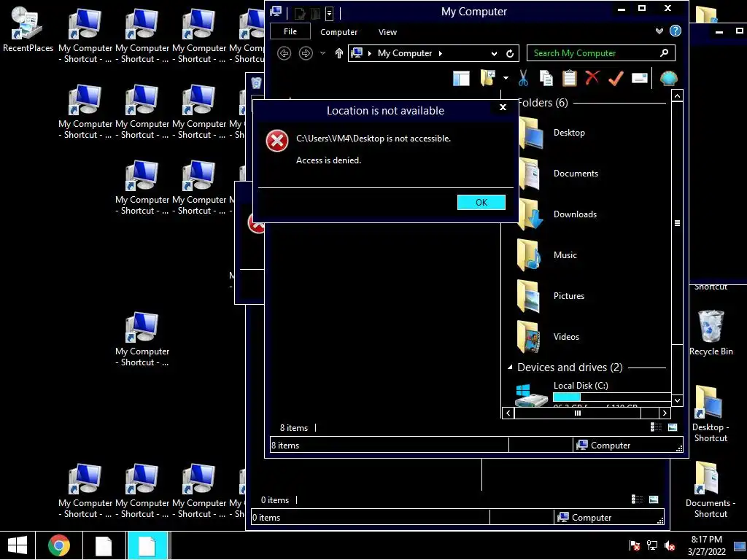Click the horizontal scrollbar thumb
Screen dimensions: 747x560
point(578,413)
